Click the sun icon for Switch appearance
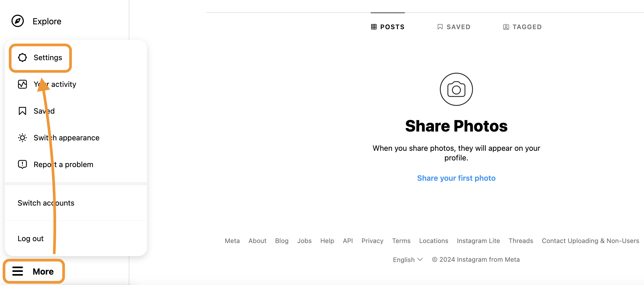This screenshot has width=644, height=285. pos(22,138)
